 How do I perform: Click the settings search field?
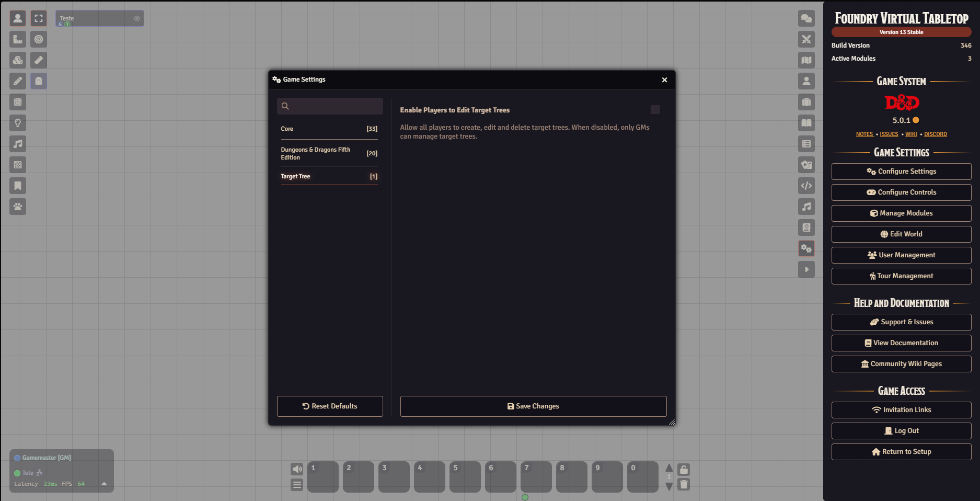coord(330,106)
